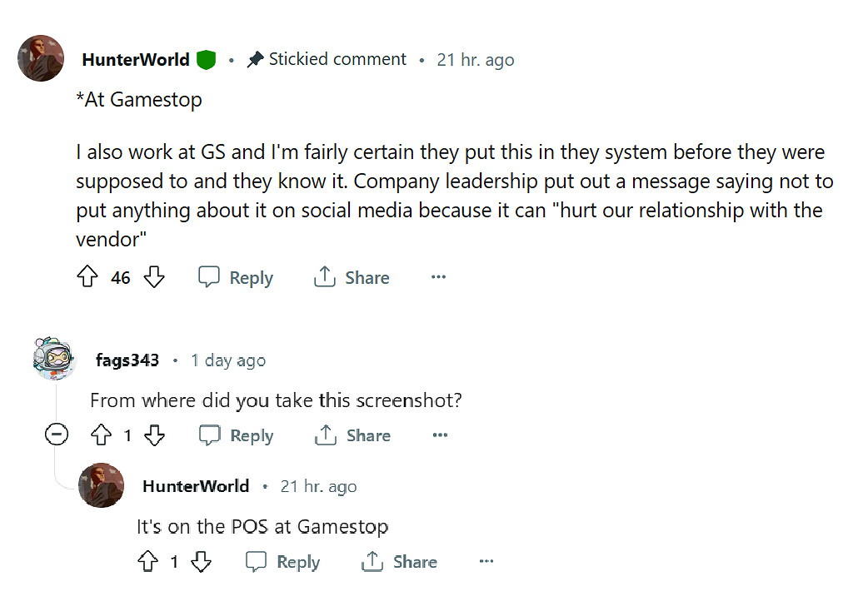This screenshot has height=616, width=858.
Task: Downvote the fags343 comment
Action: pyautogui.click(x=155, y=435)
